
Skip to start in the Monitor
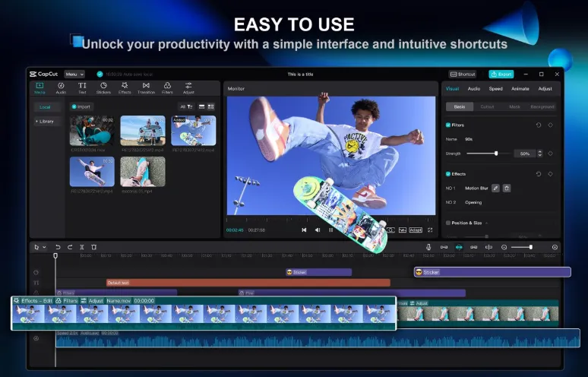point(304,230)
